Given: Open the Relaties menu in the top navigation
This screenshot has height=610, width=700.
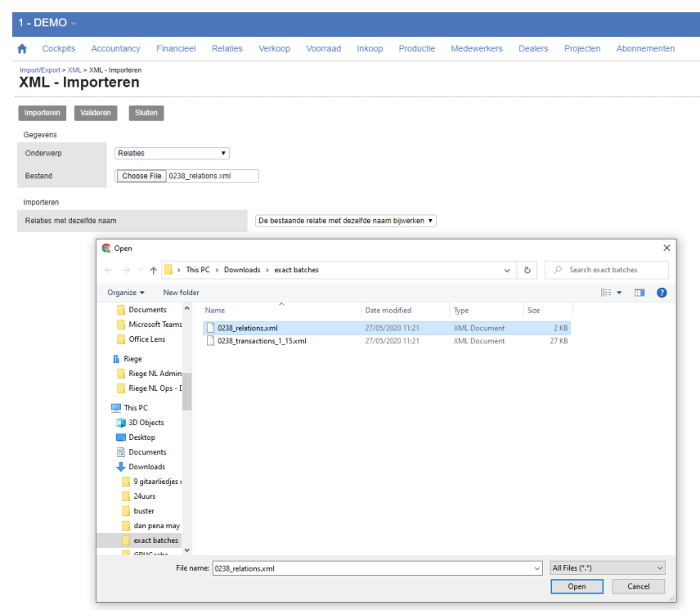Looking at the screenshot, I should (227, 48).
